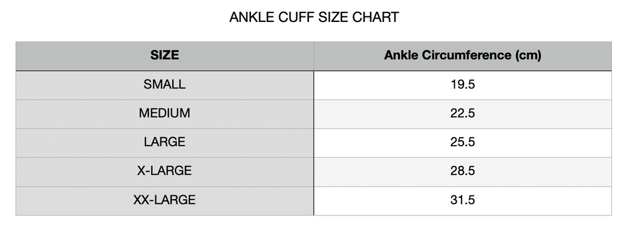The width and height of the screenshot is (644, 233).
Task: Click the LARGE size cell
Action: click(165, 143)
